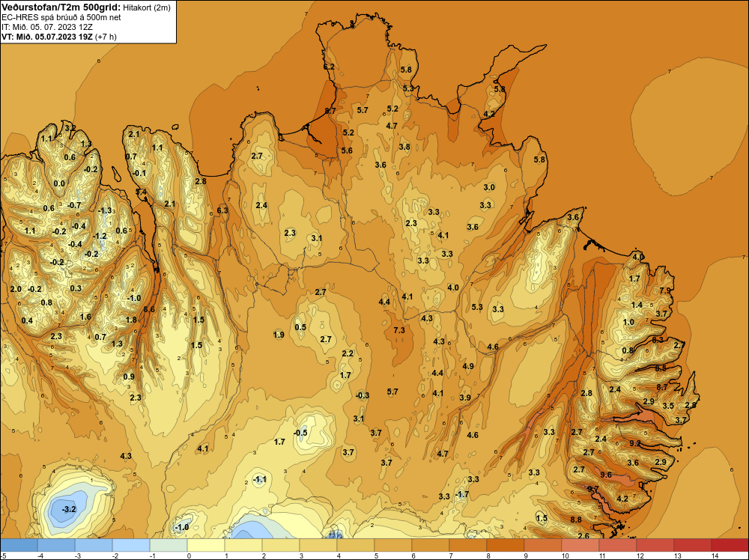
Task: Click the '2.0' temperature value
Action: [16, 289]
